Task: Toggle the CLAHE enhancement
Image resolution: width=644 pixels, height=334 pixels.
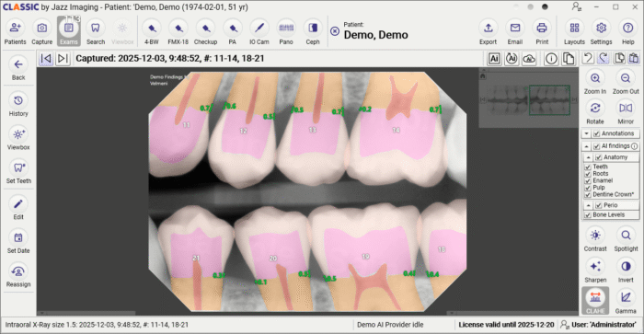Action: coord(595,301)
